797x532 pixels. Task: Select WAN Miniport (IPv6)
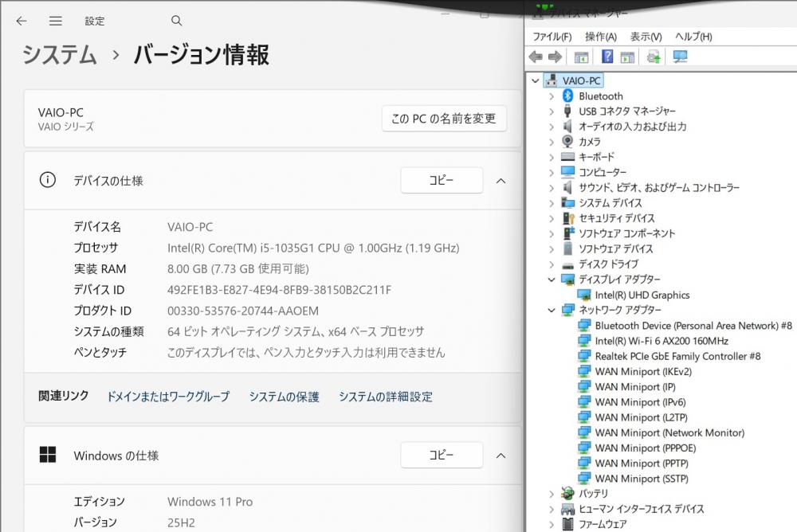click(640, 402)
